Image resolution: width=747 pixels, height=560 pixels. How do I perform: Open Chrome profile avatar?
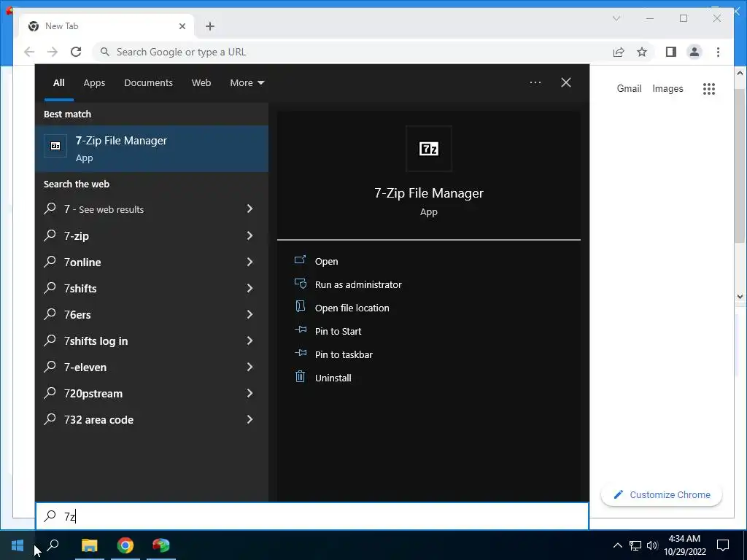click(x=694, y=52)
